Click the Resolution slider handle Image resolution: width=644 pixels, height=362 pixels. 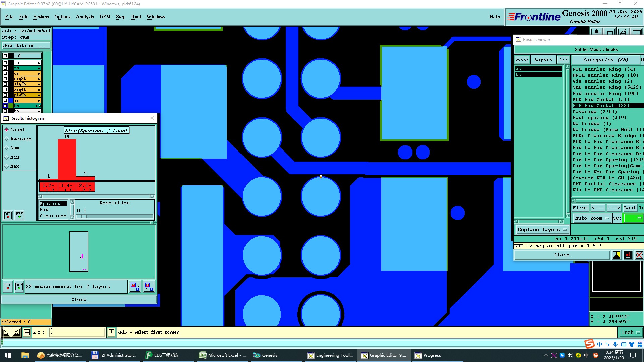tap(82, 217)
